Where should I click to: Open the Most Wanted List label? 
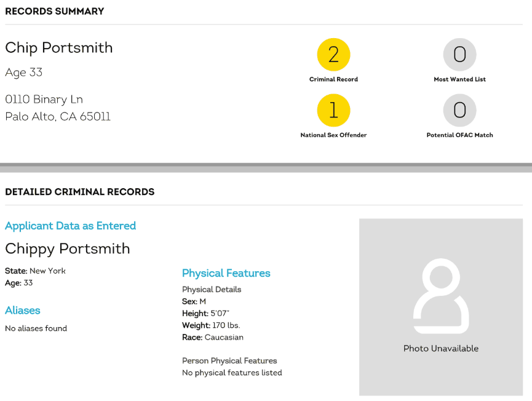click(459, 79)
